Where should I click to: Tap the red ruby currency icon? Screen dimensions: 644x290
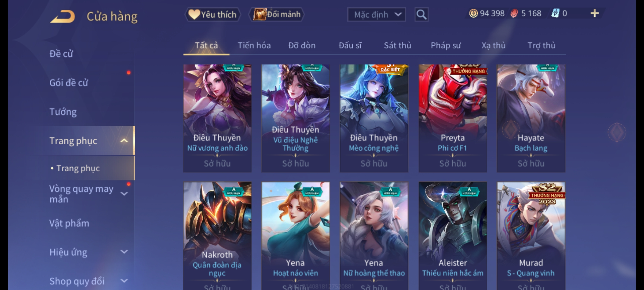pyautogui.click(x=514, y=13)
